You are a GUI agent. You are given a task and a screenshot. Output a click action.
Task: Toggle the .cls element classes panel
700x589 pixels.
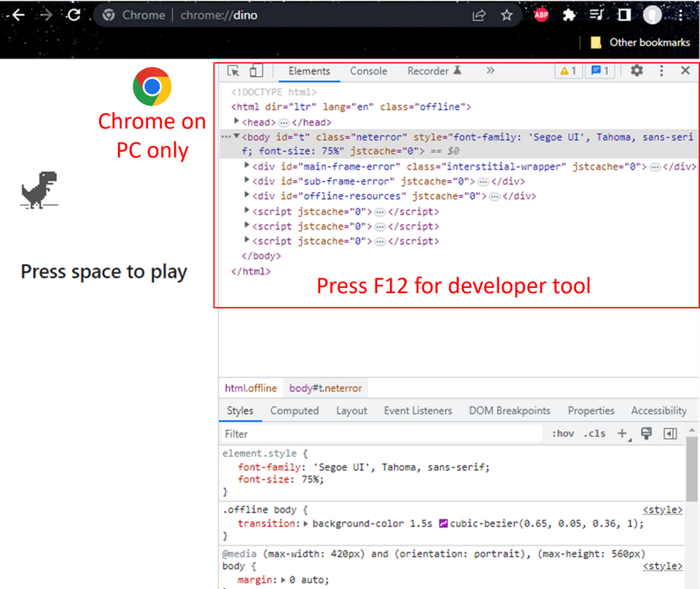coord(594,433)
